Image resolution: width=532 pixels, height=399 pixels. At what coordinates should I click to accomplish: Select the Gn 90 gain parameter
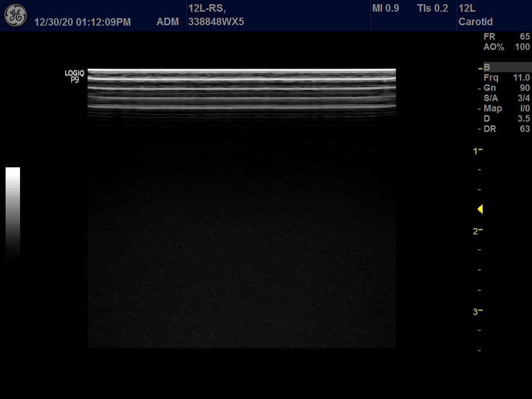click(x=506, y=88)
